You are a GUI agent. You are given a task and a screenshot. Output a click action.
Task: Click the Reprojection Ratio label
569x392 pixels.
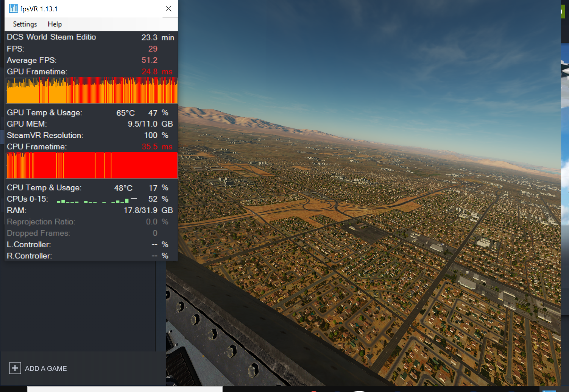pos(41,222)
